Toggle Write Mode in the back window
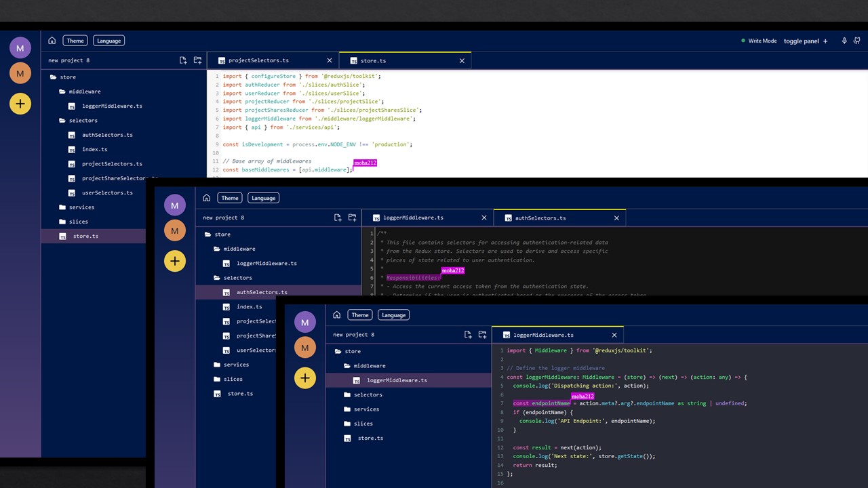This screenshot has width=868, height=488. click(759, 41)
